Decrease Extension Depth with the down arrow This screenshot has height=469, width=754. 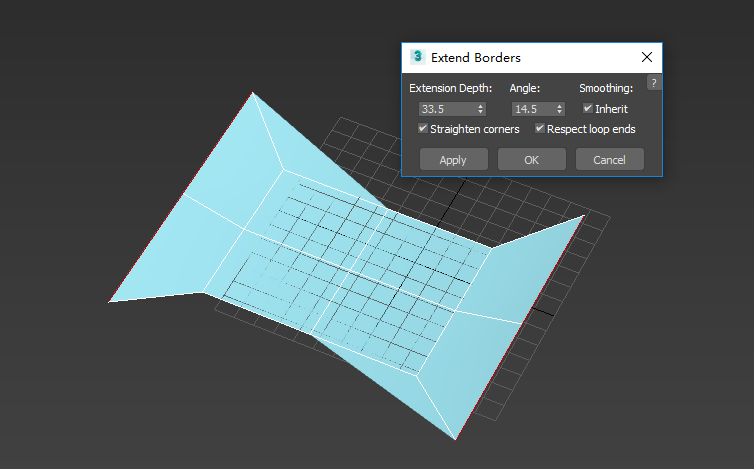[481, 111]
